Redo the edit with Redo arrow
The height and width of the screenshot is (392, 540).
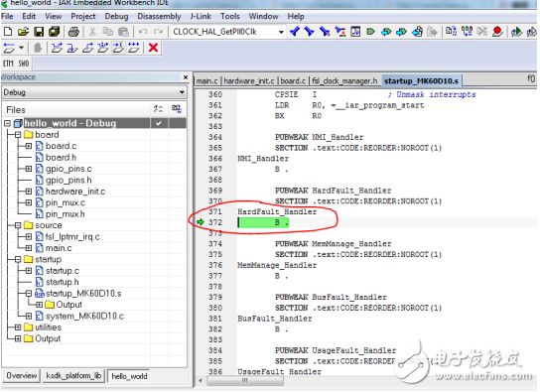coord(158,32)
